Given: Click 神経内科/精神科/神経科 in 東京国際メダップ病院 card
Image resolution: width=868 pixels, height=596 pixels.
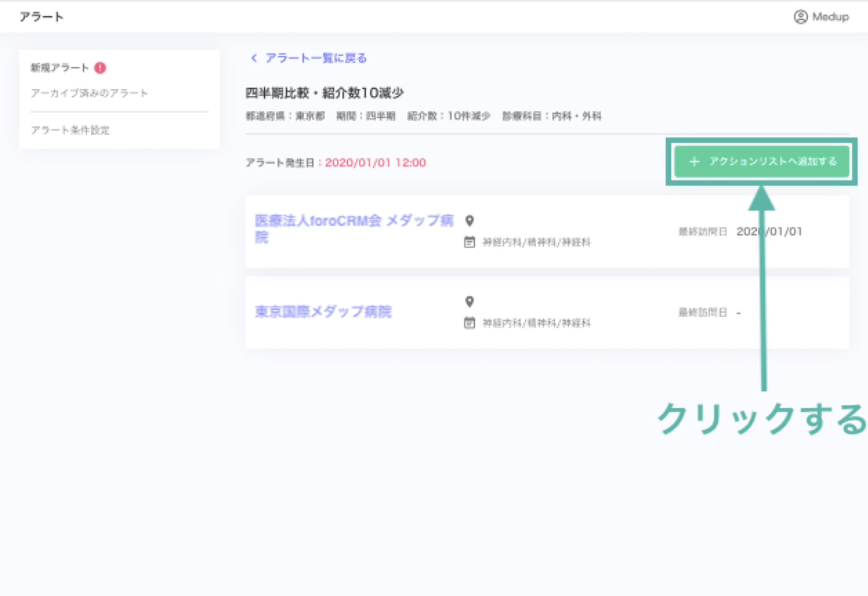Looking at the screenshot, I should 537,323.
